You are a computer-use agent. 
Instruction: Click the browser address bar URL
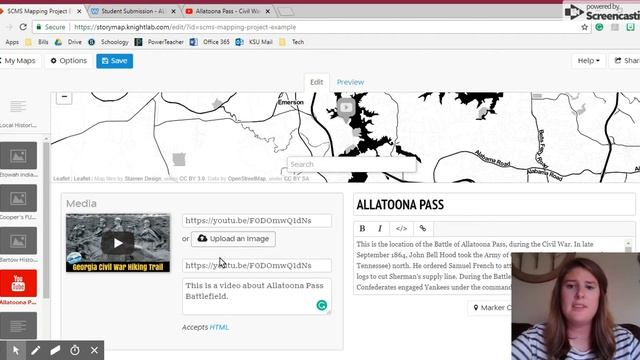(185, 27)
